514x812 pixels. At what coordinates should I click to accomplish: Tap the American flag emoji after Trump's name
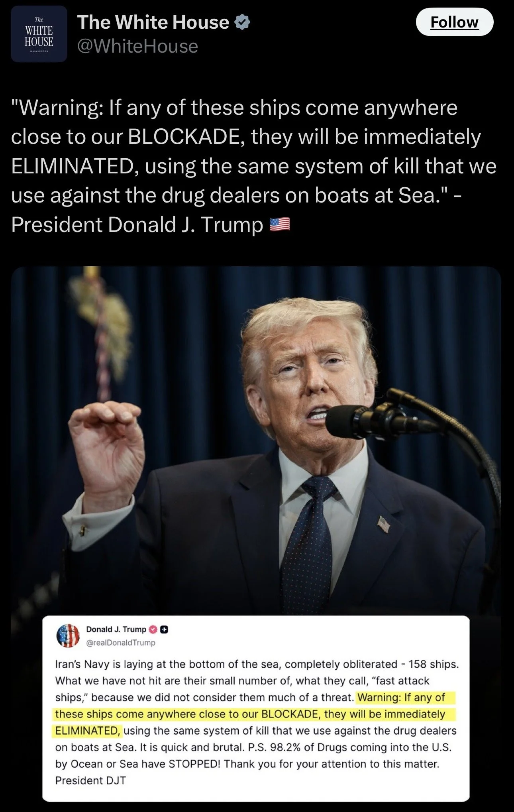[x=280, y=225]
